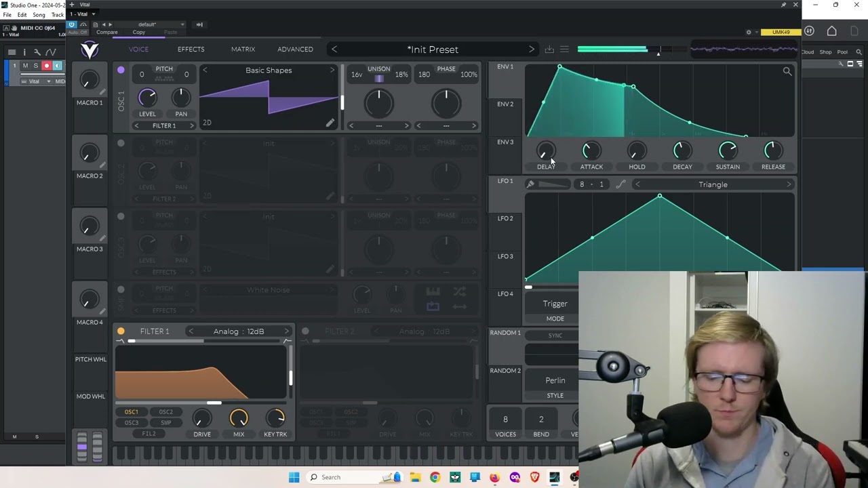
Task: Open the Shop tab in browser
Action: (x=825, y=52)
